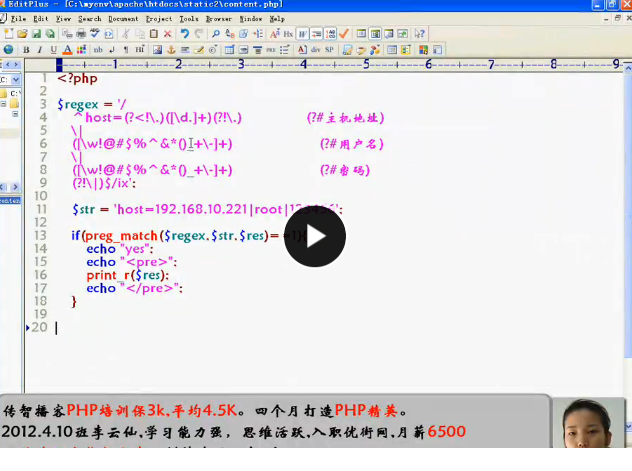Click the '<?php' opening tag

(77, 78)
